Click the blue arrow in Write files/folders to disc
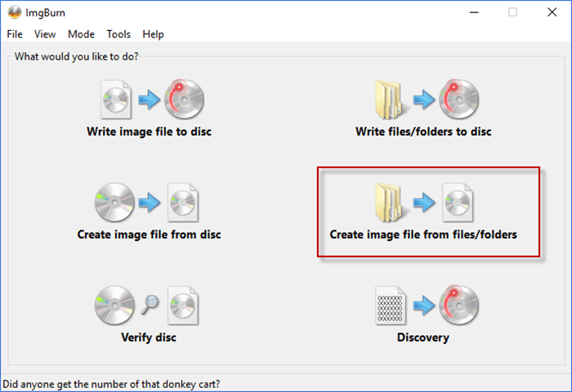 (424, 99)
